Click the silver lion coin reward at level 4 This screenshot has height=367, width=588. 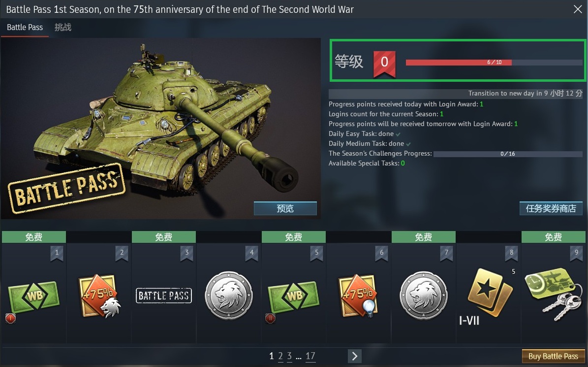(229, 296)
